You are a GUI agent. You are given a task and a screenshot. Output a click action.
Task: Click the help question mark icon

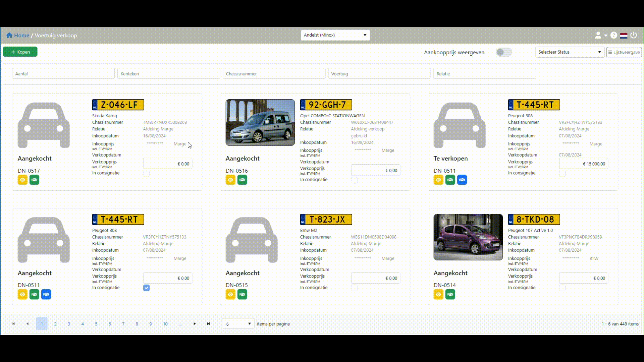coord(613,35)
